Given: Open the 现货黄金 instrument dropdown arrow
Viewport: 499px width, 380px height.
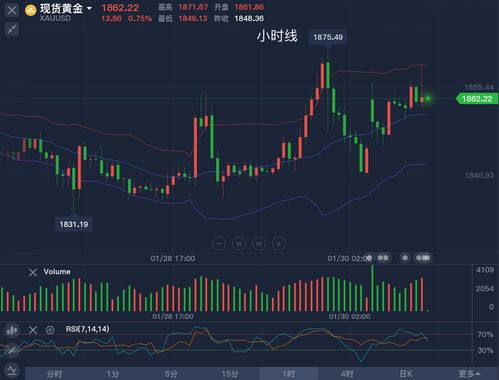Looking at the screenshot, I should click(x=89, y=8).
